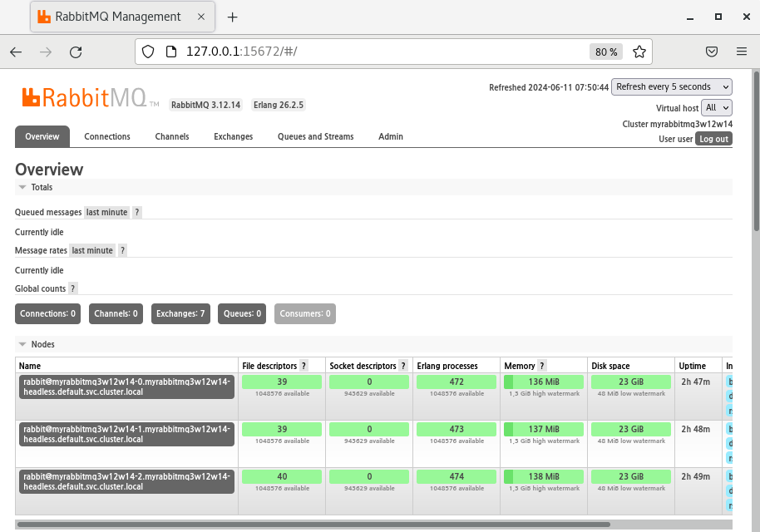Click the Cluster myrabbitmq3w12w14 text
This screenshot has height=532, width=760.
tap(677, 124)
